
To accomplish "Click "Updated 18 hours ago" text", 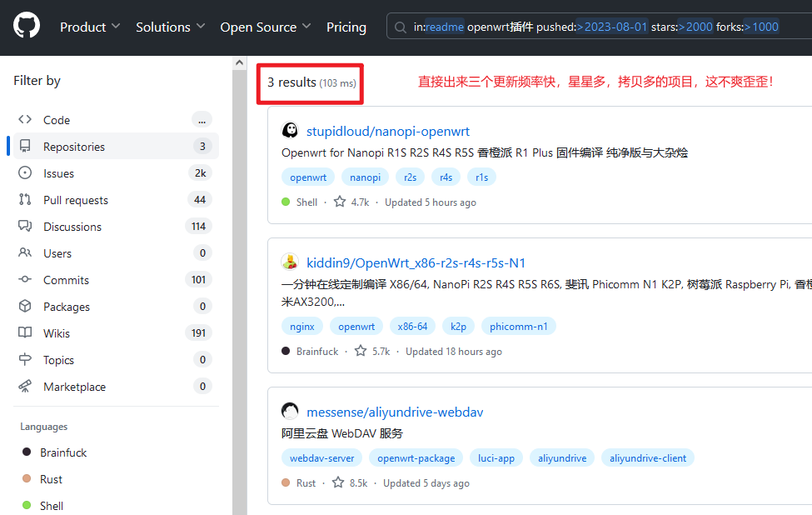I will point(454,352).
